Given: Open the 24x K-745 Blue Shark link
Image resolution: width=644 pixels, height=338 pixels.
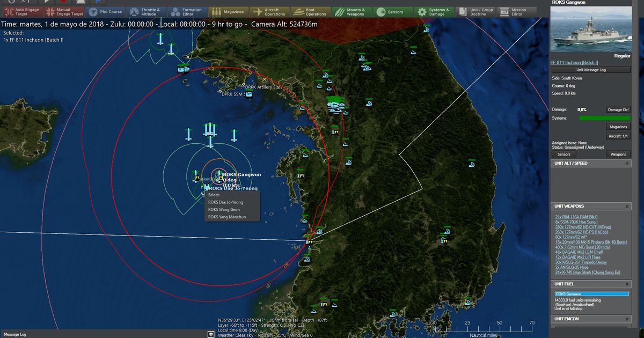Looking at the screenshot, I should coord(588,272).
